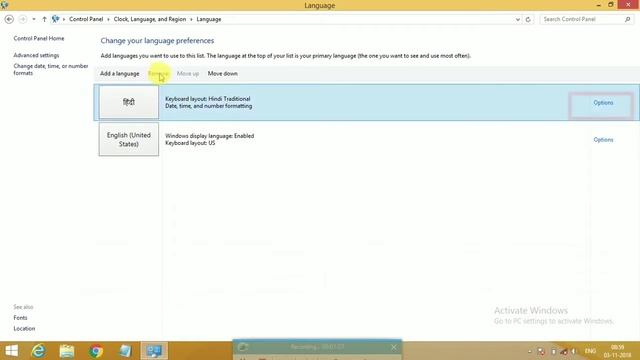Click the volume speaker tray icon

coord(573,351)
